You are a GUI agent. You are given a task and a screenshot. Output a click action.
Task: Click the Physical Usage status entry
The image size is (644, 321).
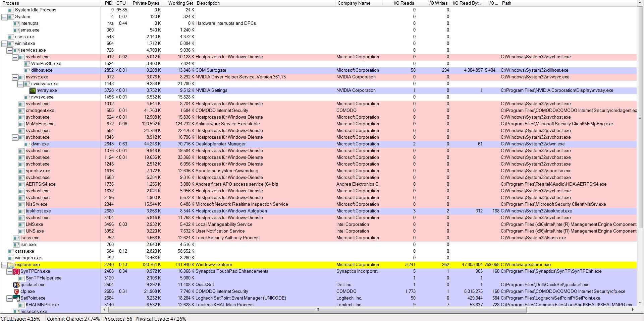point(161,318)
